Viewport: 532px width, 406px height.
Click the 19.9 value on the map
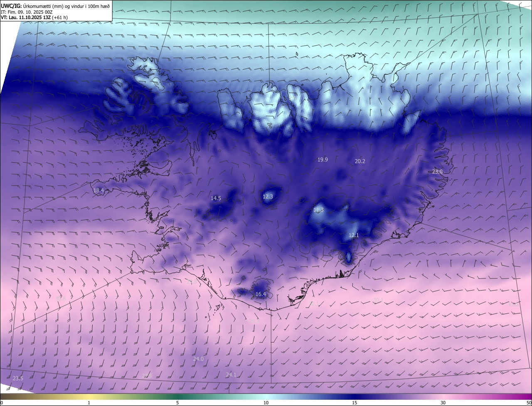coord(323,159)
